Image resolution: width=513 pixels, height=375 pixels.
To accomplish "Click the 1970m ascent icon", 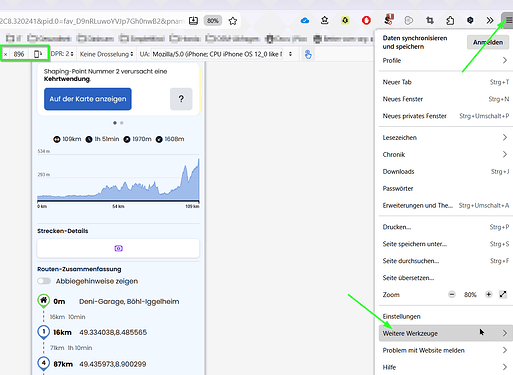I will pos(127,139).
